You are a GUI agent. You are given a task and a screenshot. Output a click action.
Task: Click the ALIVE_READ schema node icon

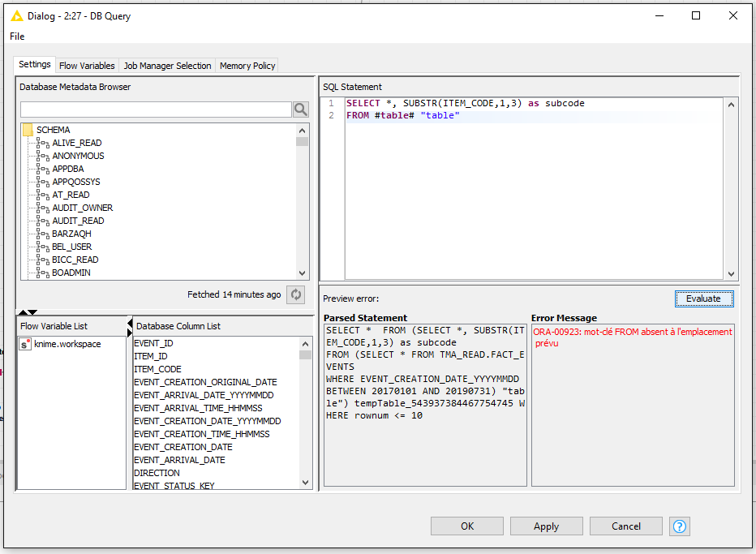[x=44, y=144]
